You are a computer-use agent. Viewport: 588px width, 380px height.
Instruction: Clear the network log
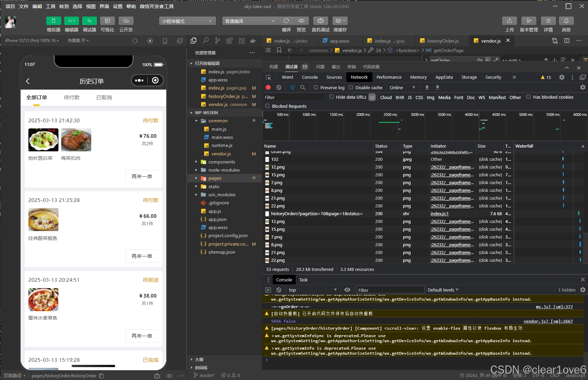279,87
